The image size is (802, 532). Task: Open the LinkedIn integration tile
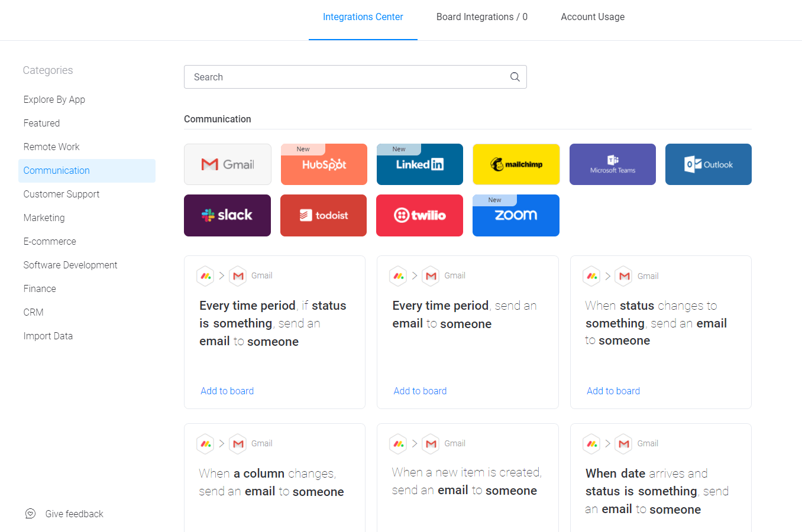point(420,164)
